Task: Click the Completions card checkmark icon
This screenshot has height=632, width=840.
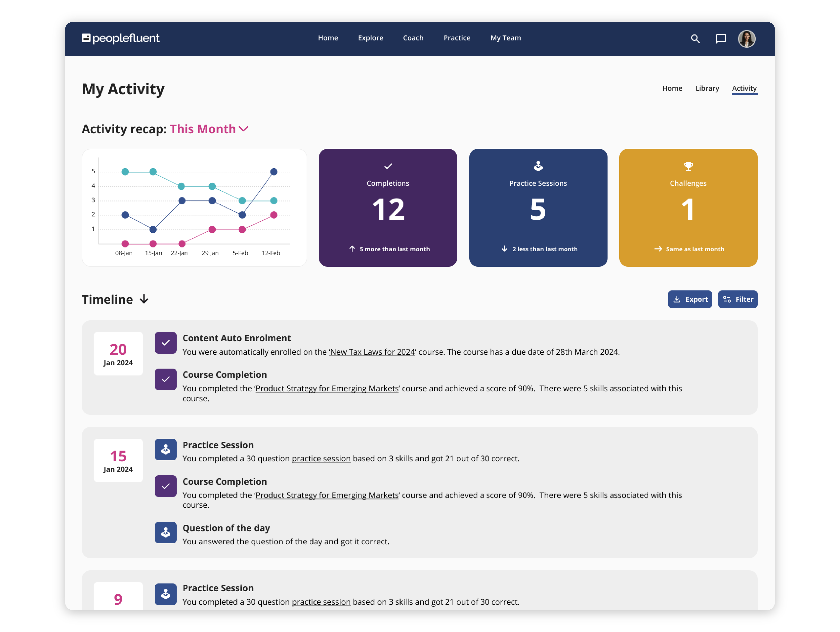Action: tap(388, 166)
